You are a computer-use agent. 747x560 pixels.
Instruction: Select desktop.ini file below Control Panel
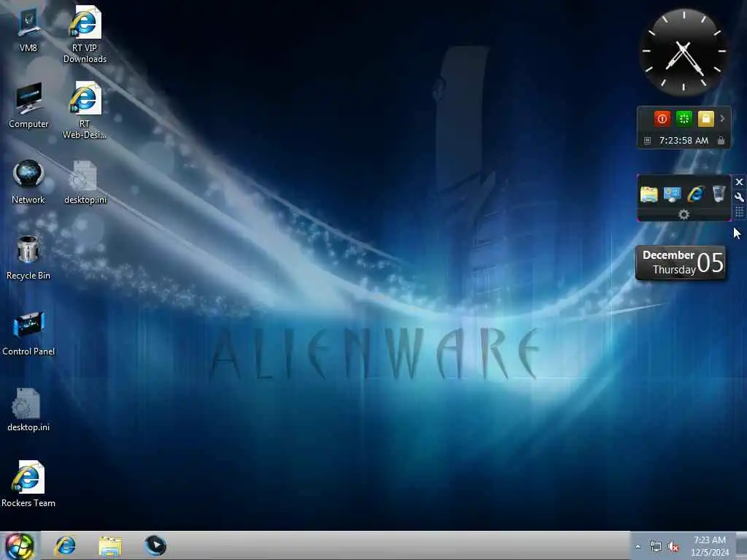28,410
